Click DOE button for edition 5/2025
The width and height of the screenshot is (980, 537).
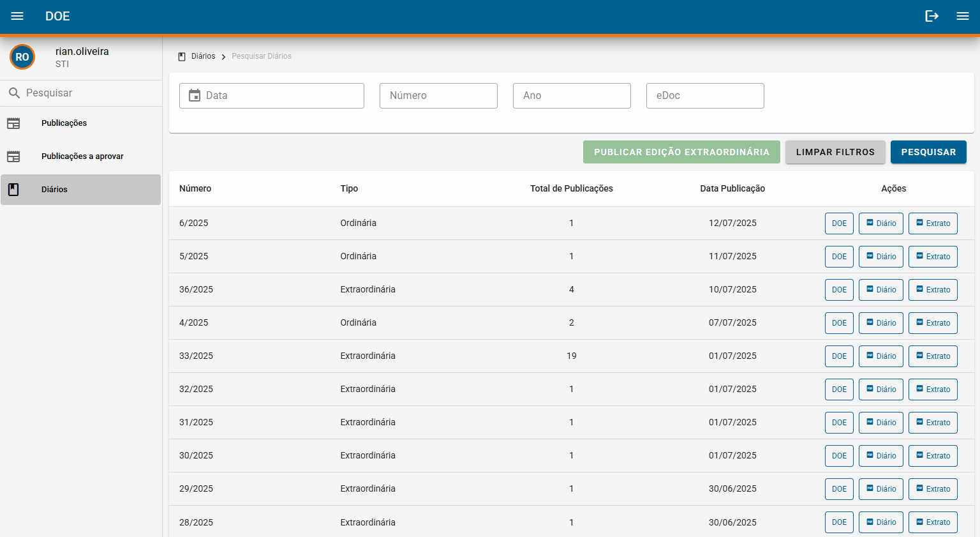click(839, 257)
